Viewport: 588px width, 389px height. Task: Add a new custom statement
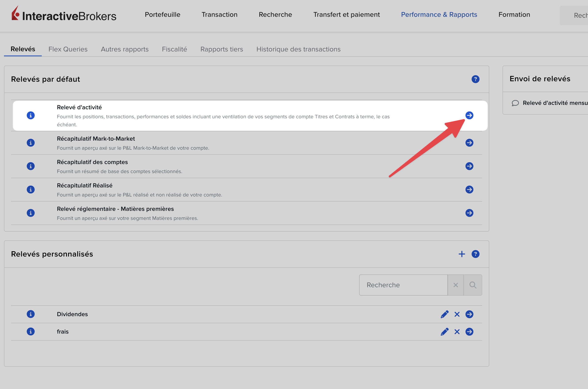(461, 254)
